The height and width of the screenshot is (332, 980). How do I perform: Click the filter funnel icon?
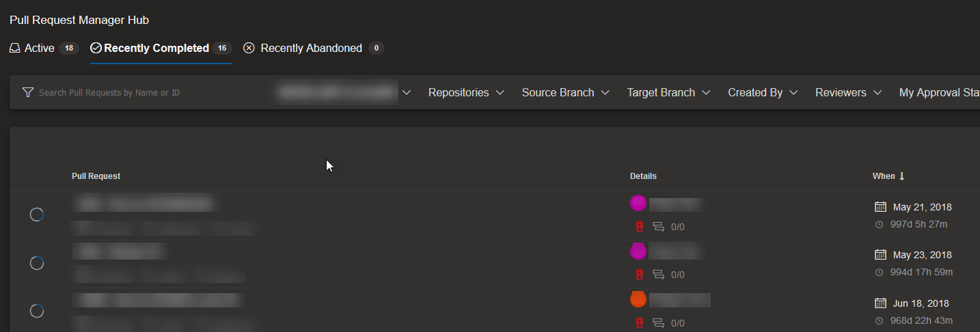tap(27, 92)
